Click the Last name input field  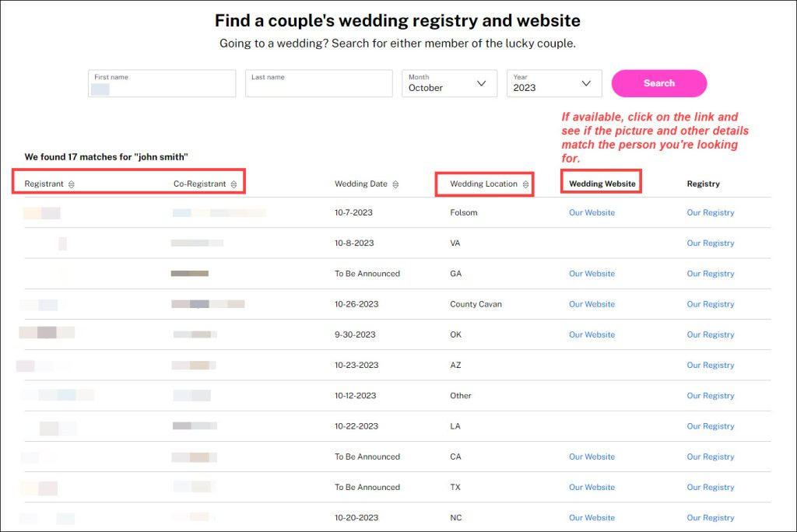[x=318, y=82]
